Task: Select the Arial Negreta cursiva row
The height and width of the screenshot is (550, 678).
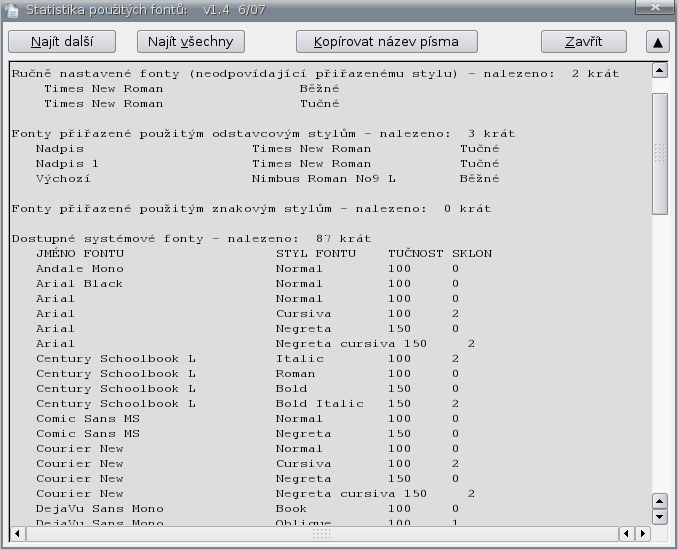Action: 255,344
